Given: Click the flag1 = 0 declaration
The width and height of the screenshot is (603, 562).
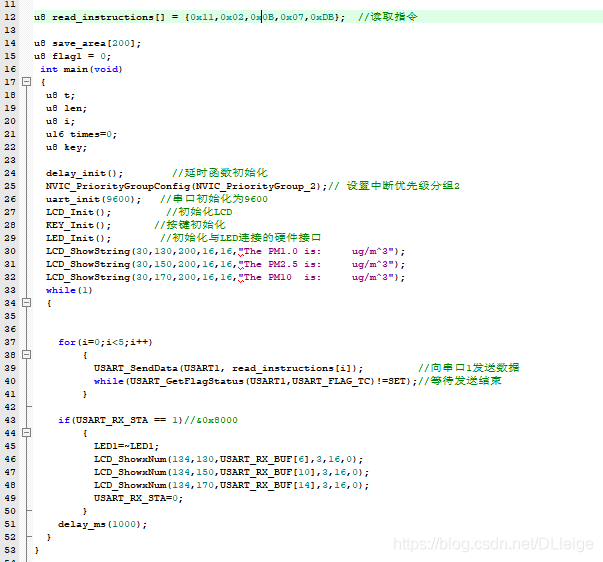Looking at the screenshot, I should pyautogui.click(x=72, y=56).
